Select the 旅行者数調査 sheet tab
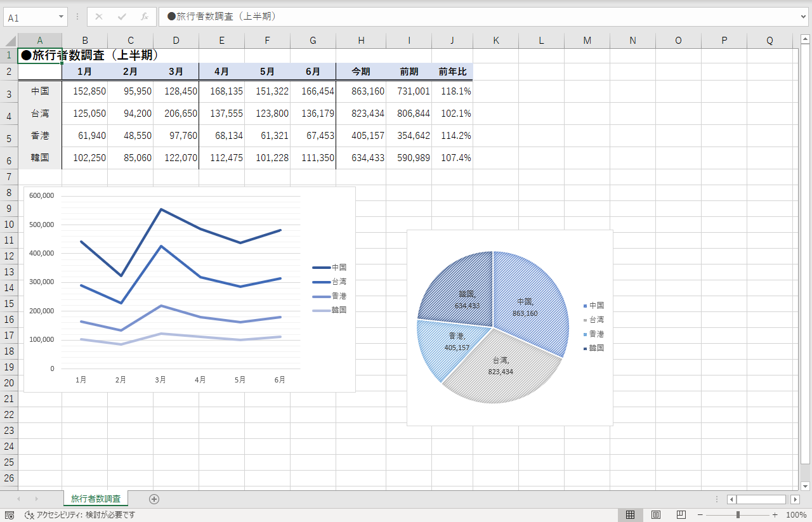812x522 pixels. click(96, 499)
